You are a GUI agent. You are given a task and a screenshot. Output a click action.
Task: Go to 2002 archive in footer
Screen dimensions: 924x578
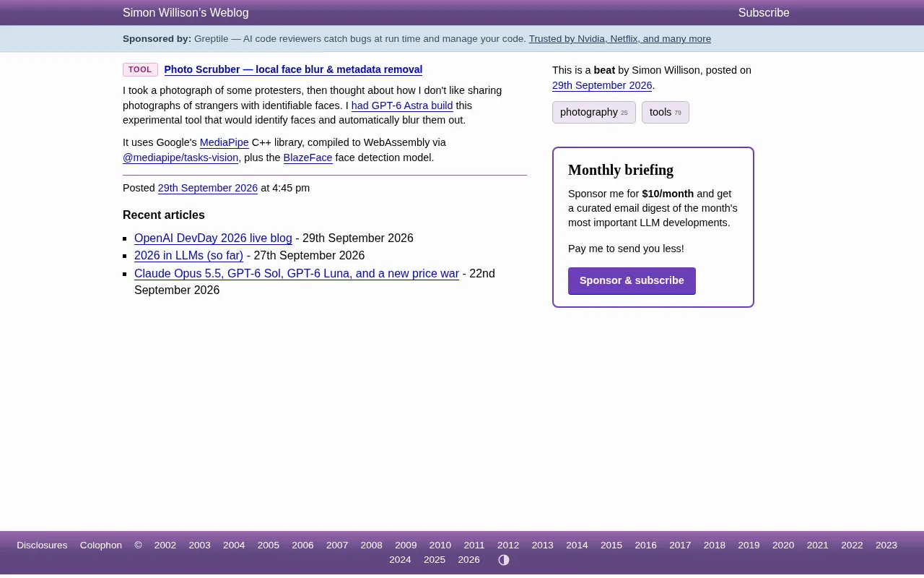click(x=165, y=545)
